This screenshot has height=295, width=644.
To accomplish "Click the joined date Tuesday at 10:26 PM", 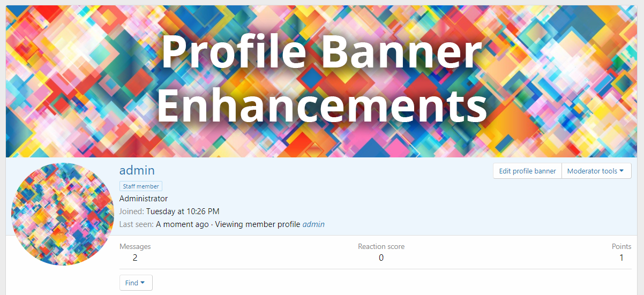I will click(x=182, y=211).
